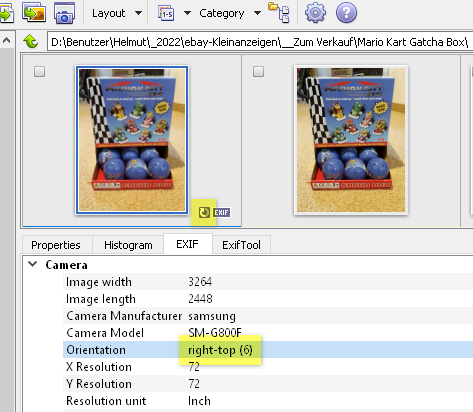Click the sort order icon
The height and width of the screenshot is (412, 473).
166,13
